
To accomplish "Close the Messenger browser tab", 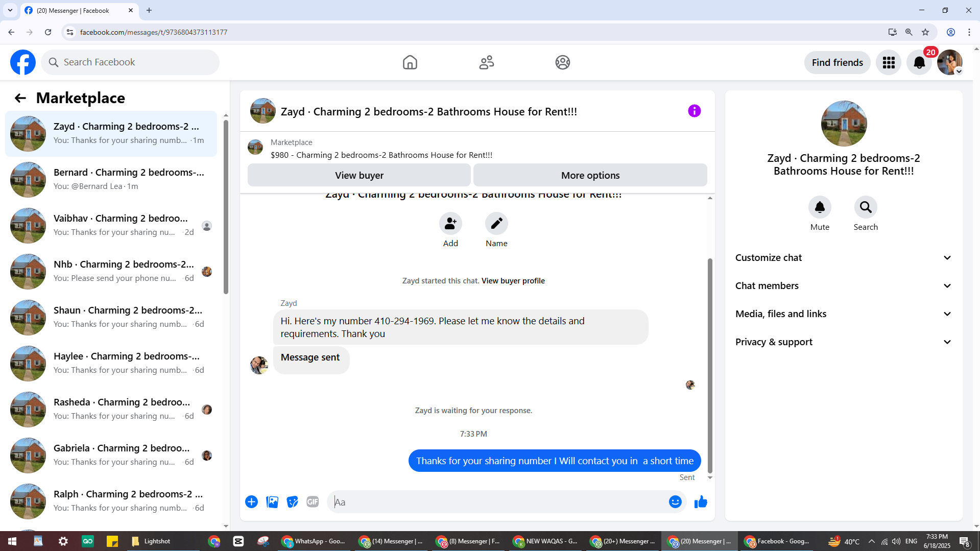I will pos(131,10).
